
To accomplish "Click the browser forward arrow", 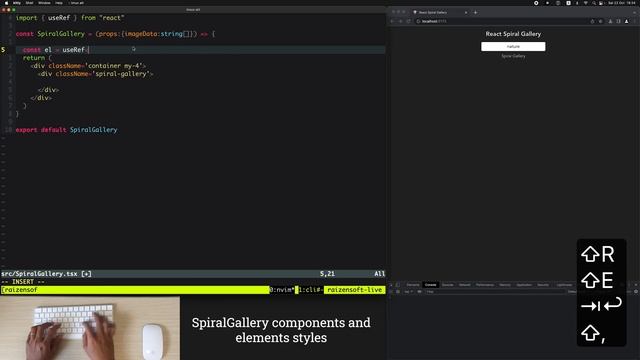I will (x=400, y=21).
